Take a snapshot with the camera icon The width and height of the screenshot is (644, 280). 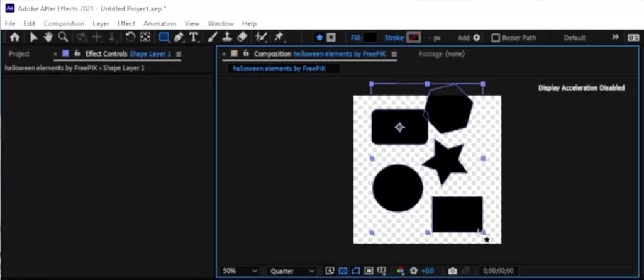click(453, 271)
